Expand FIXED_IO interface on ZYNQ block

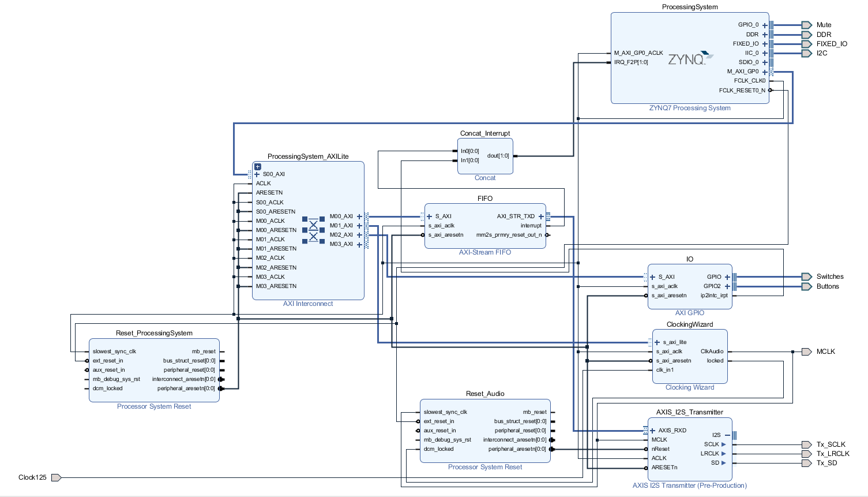tap(765, 44)
